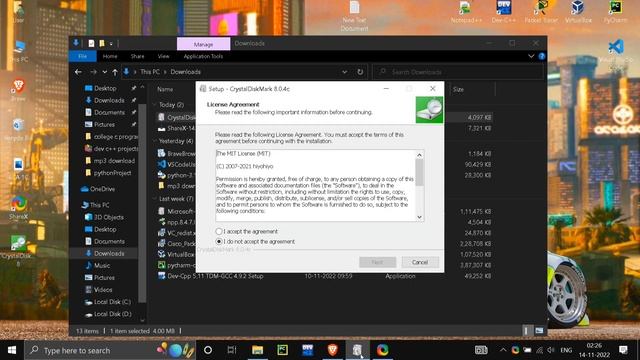Open Music under This PC

tap(102, 265)
